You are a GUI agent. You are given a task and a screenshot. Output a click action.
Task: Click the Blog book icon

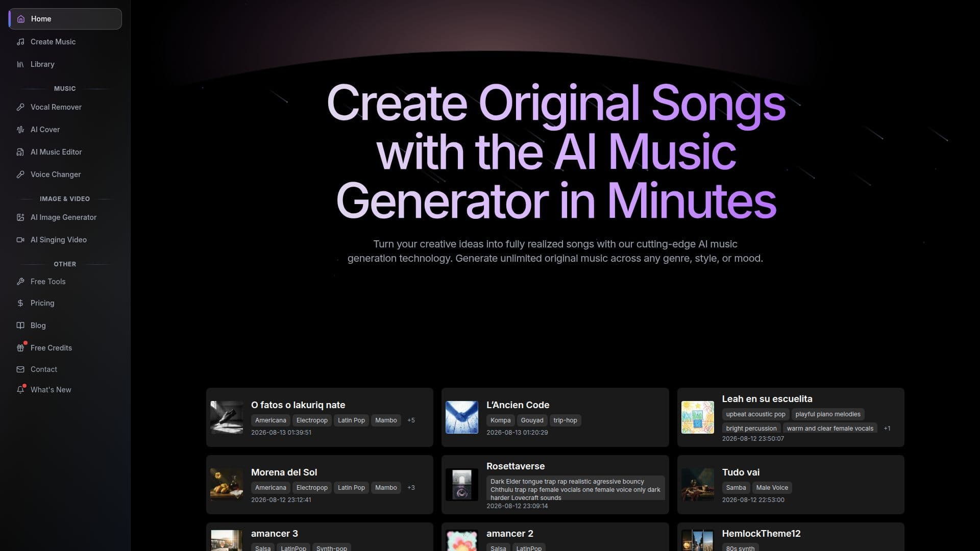coord(20,325)
